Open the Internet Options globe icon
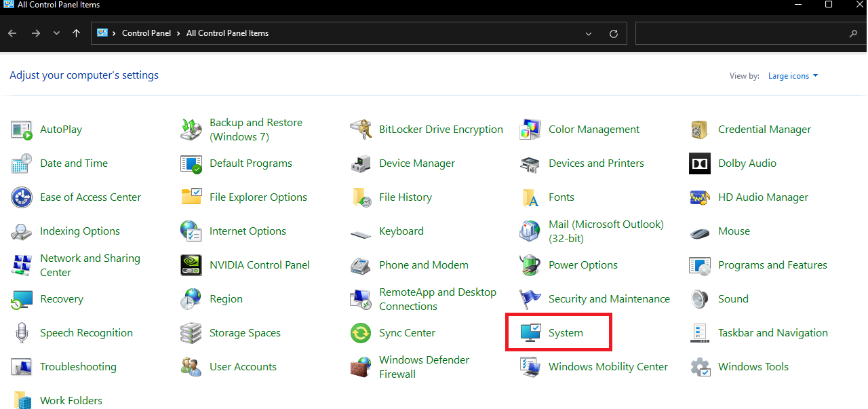The height and width of the screenshot is (409, 868). coord(191,231)
